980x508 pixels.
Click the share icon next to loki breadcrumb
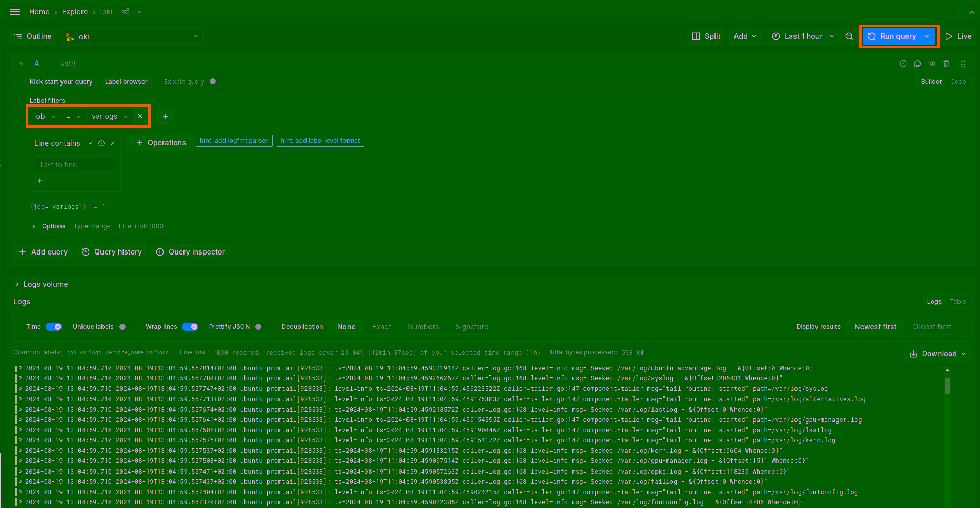126,12
